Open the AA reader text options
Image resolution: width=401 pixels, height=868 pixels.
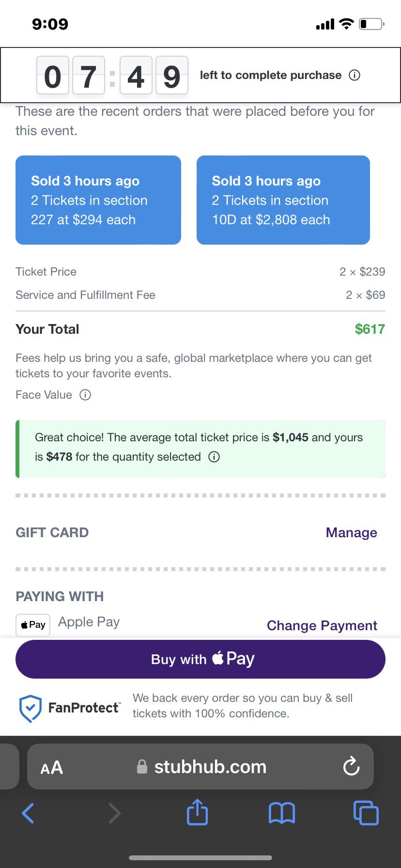pyautogui.click(x=52, y=767)
